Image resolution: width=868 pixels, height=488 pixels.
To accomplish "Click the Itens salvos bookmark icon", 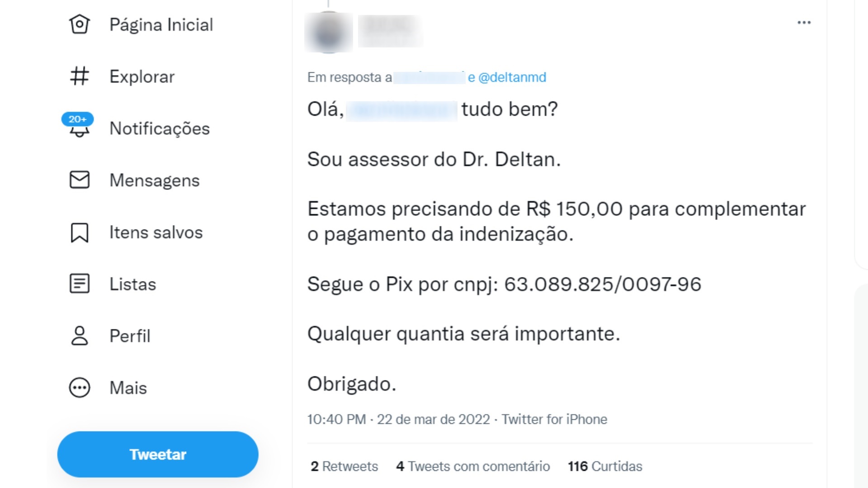I will [80, 232].
